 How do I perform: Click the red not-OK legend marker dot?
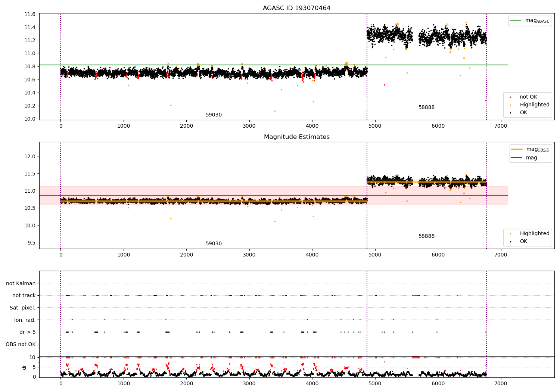click(511, 97)
